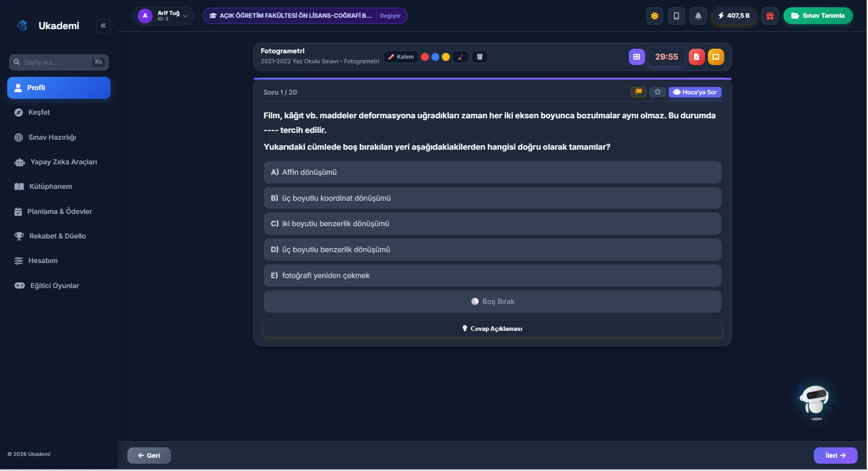
Task: Open the purple question grid view
Action: [637, 57]
